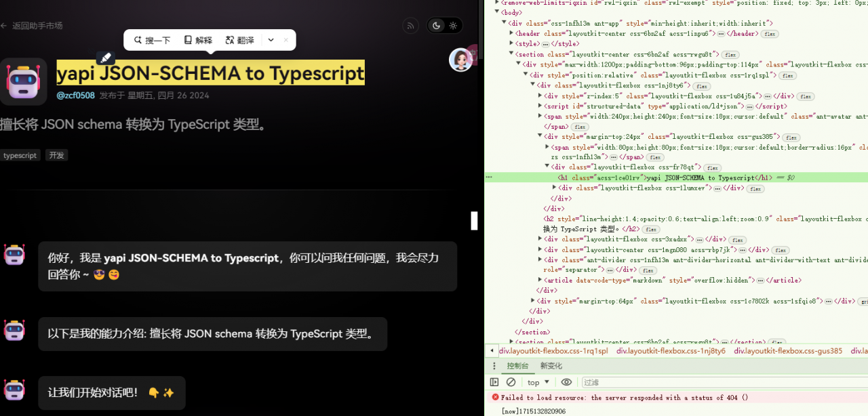Screen dimensions: 868x416
Task: Open the drawer three-dot menu beside 控制台
Action: coord(494,366)
